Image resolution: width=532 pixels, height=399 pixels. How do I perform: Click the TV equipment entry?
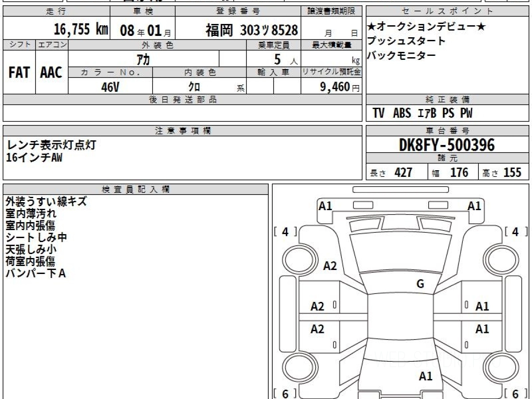tap(378, 113)
